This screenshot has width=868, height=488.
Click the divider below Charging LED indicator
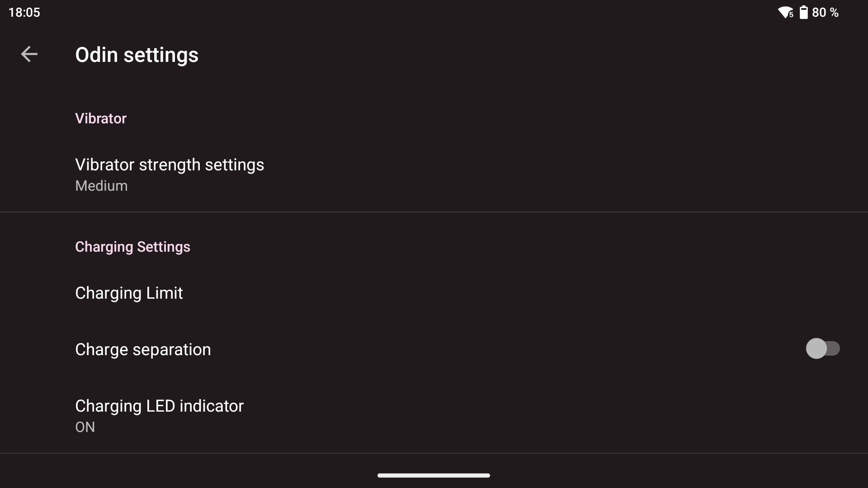434,453
